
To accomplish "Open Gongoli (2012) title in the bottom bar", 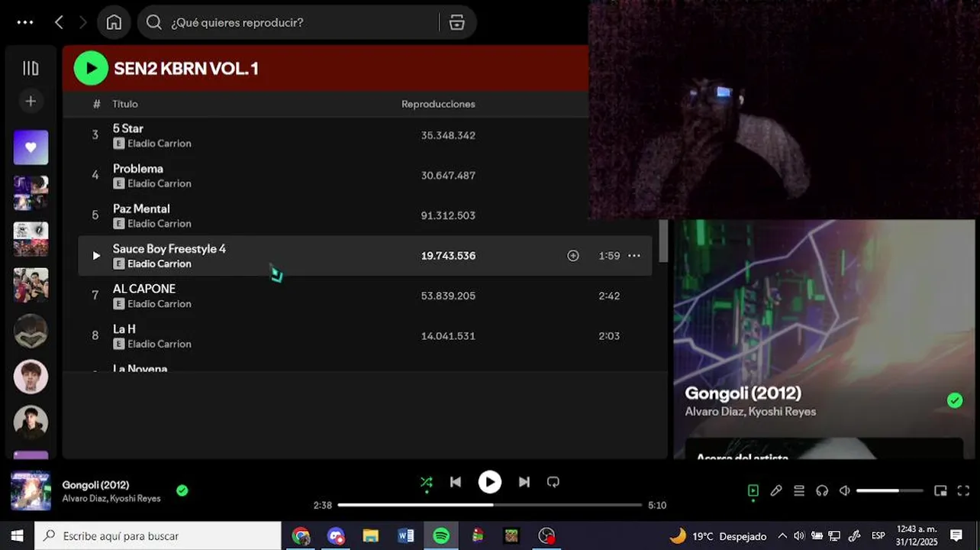I will (95, 485).
